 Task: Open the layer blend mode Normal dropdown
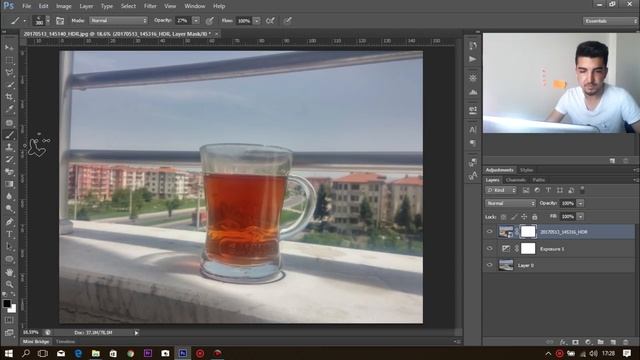pos(510,203)
